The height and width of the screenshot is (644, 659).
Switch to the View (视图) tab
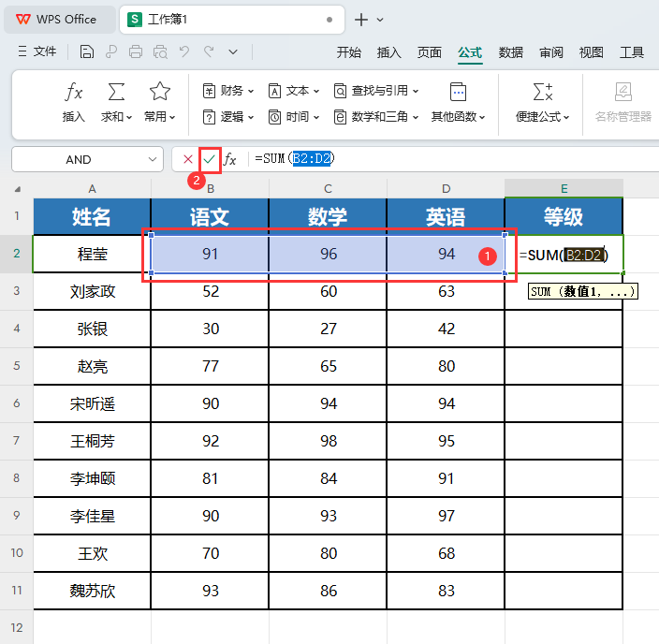pyautogui.click(x=592, y=52)
